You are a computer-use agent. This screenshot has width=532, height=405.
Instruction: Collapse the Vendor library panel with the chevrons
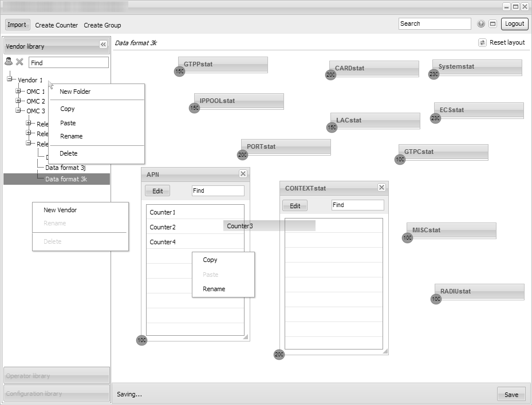(103, 45)
